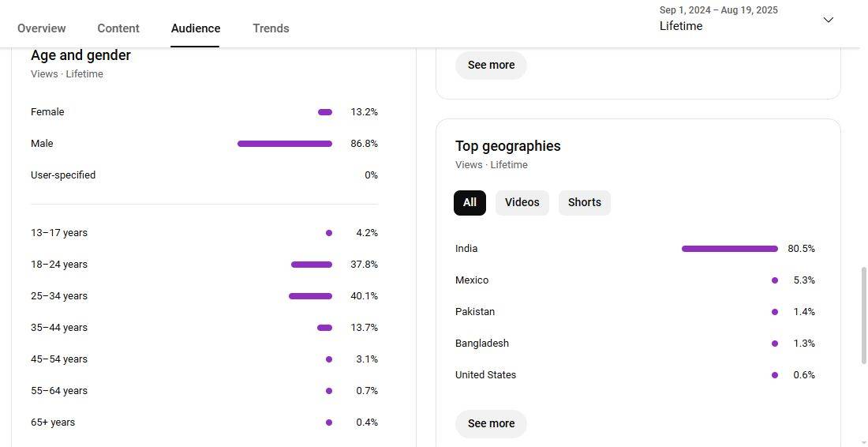Viewport: 868px width, 447px height.
Task: Click the upper See more button
Action: pos(491,65)
